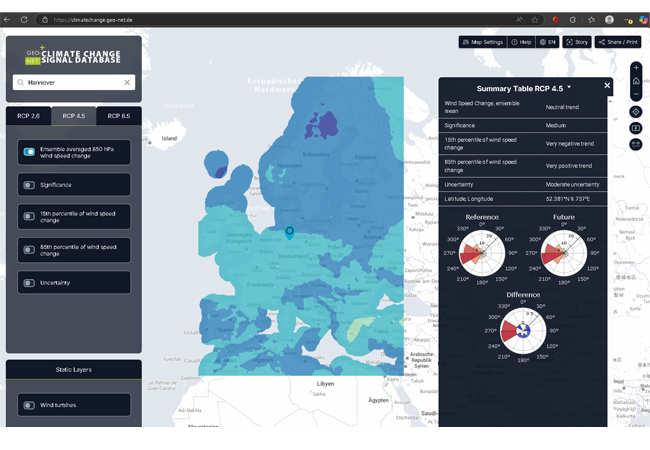Click the locate-me compass icon
650x450 pixels.
tap(636, 112)
